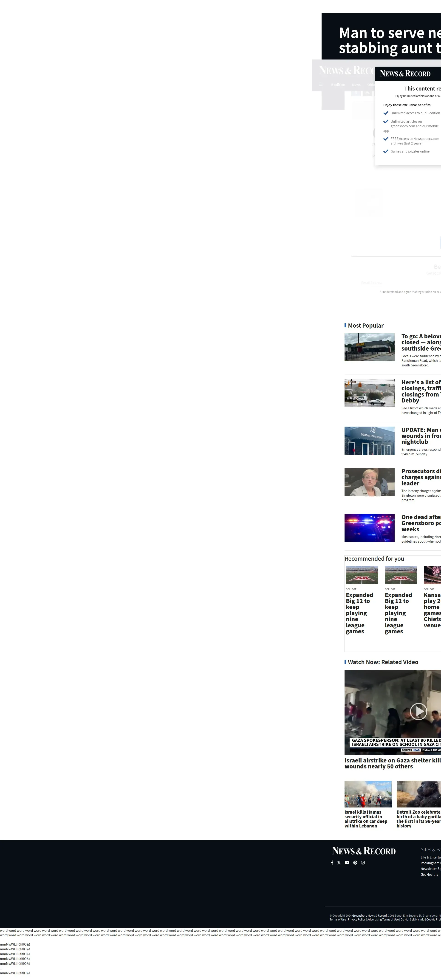Click the 'Man to serve' article headline

pos(390,40)
